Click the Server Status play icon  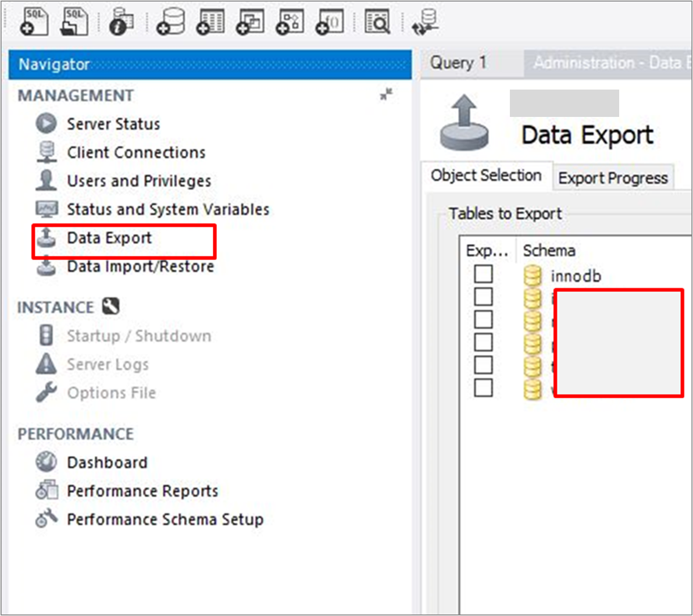tap(47, 123)
